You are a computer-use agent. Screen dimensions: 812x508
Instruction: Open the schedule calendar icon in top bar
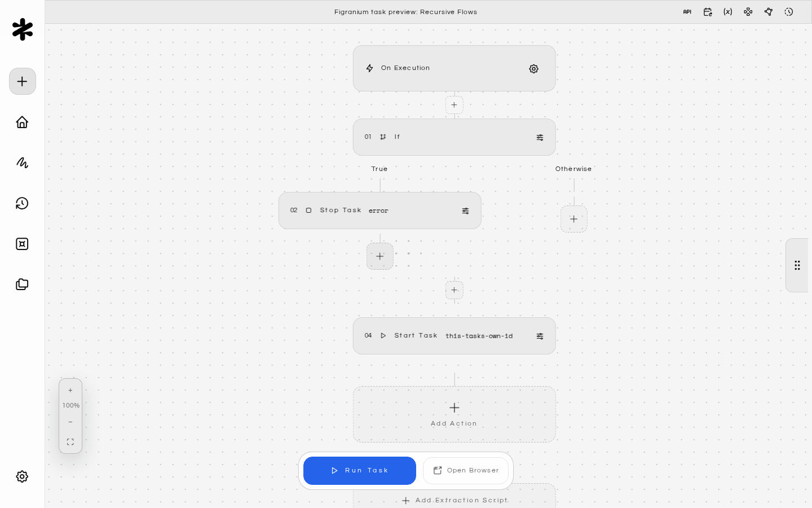tap(708, 12)
